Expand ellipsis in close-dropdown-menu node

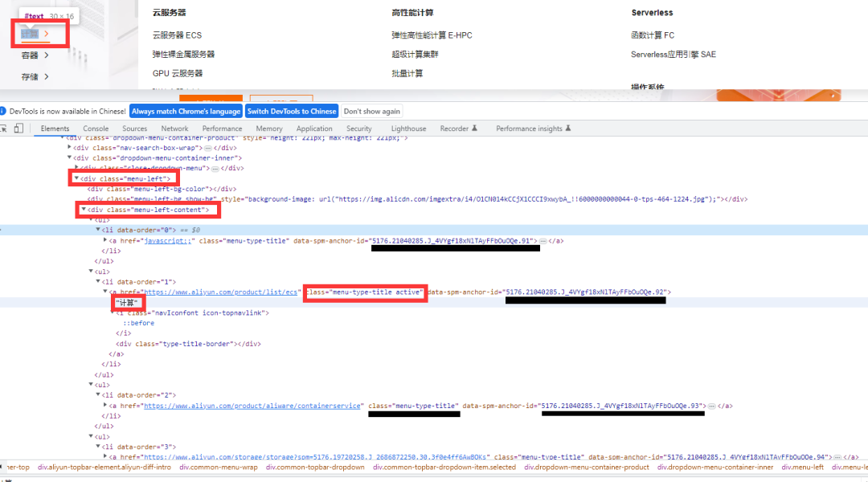[215, 168]
